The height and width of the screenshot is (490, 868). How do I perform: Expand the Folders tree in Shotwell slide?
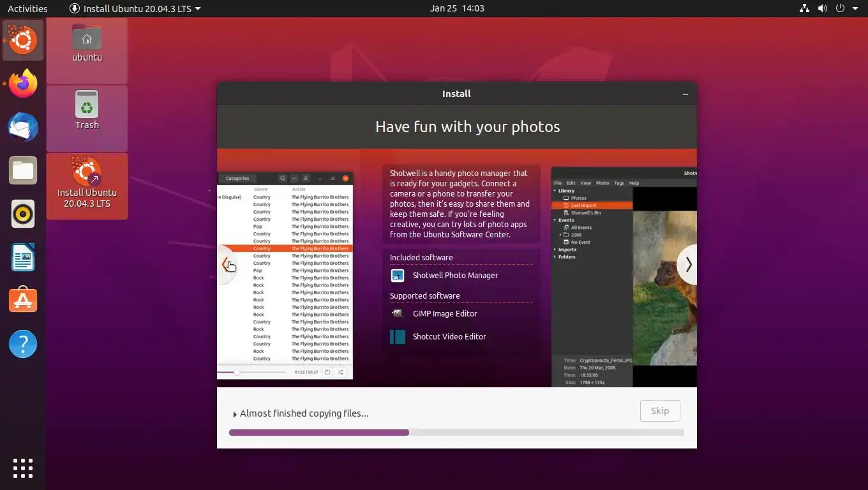click(555, 257)
